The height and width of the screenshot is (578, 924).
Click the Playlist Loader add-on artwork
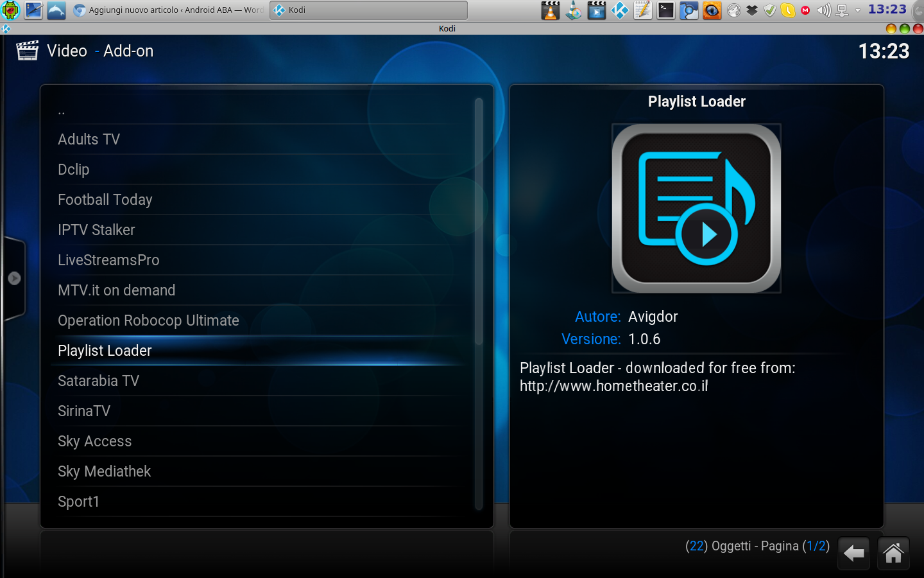tap(696, 208)
